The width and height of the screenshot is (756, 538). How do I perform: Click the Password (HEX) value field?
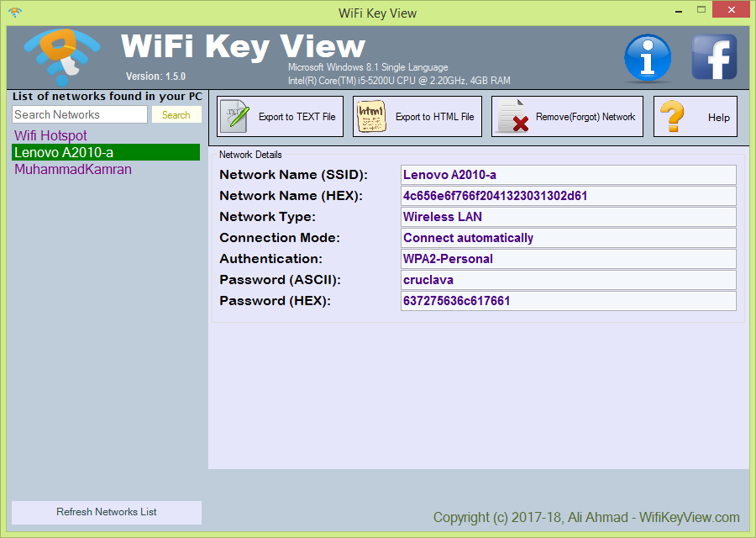(569, 301)
